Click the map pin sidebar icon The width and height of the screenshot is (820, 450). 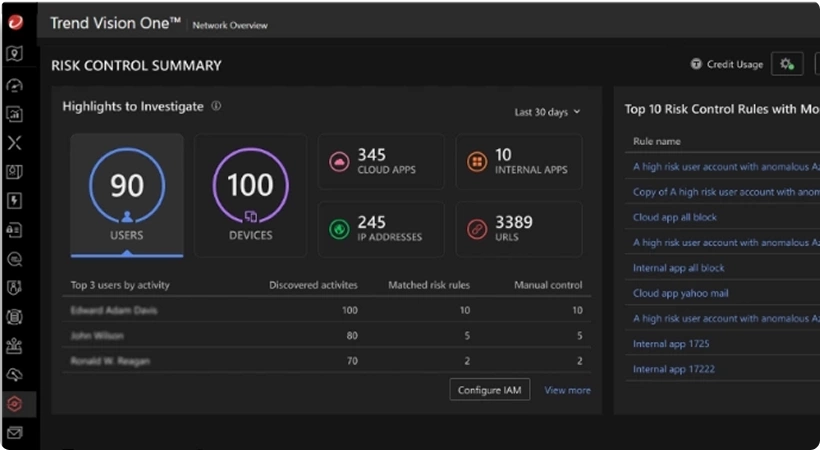(15, 54)
